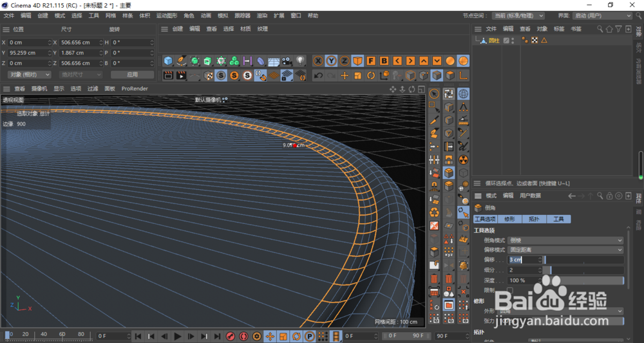The height and width of the screenshot is (343, 644).
Task: Open the 绝对尺寸 dropdown
Action: point(80,75)
